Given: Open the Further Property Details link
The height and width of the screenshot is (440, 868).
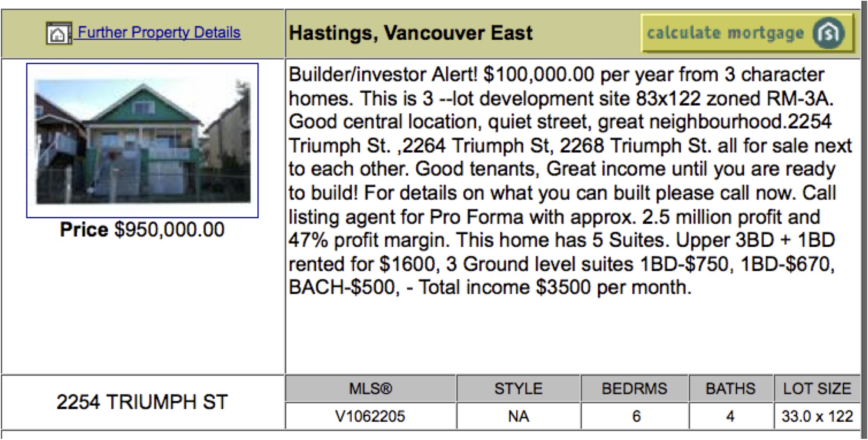Looking at the screenshot, I should [x=159, y=32].
